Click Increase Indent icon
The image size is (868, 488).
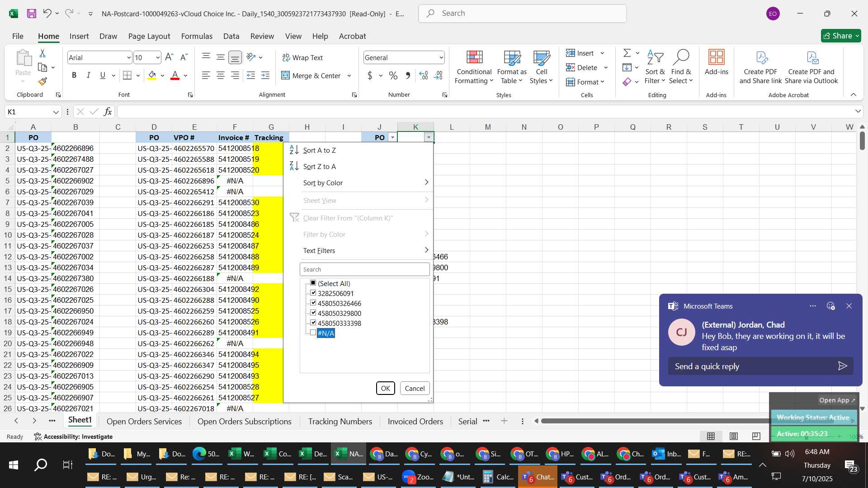tap(265, 75)
